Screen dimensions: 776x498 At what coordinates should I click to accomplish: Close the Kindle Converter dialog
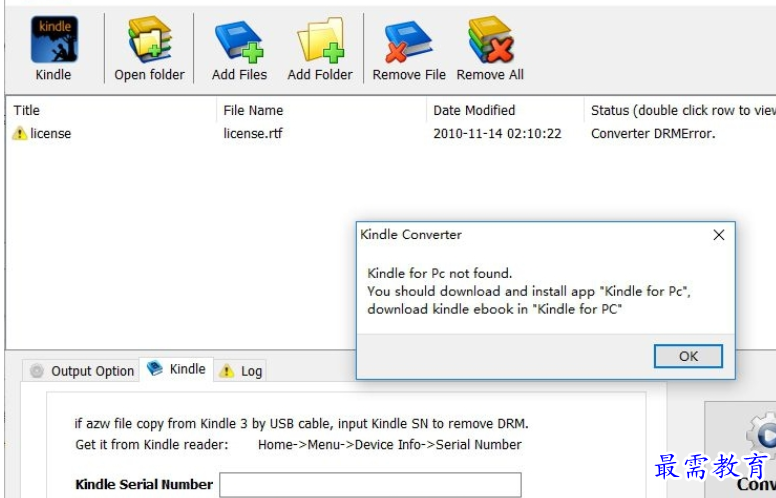click(x=719, y=235)
